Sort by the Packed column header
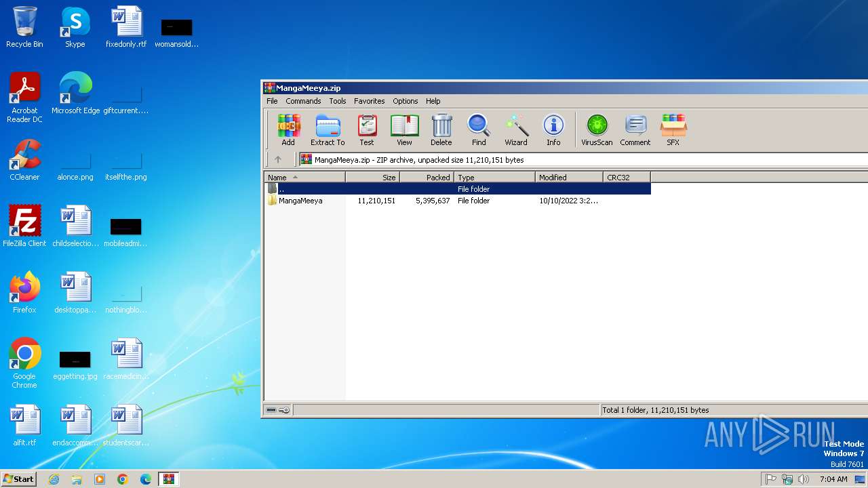This screenshot has height=488, width=868. point(427,178)
